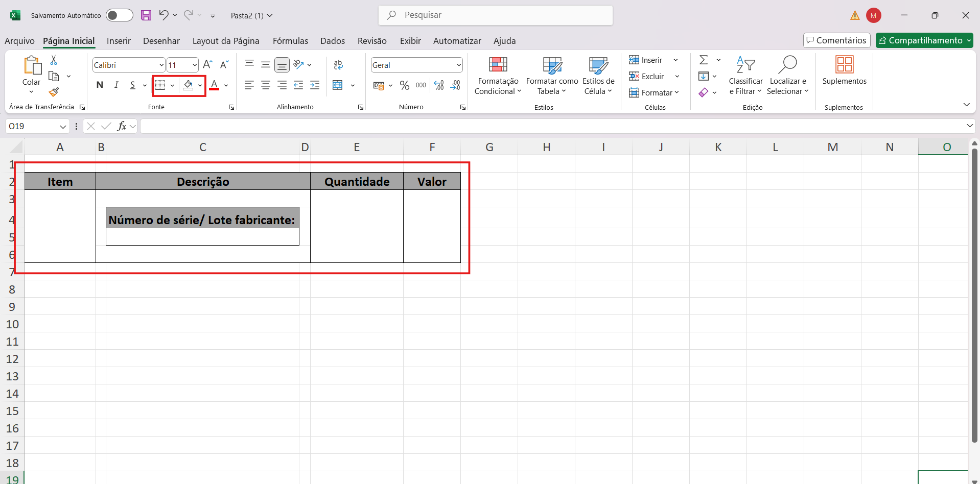
Task: Open the fill color palette arrow
Action: pyautogui.click(x=200, y=85)
